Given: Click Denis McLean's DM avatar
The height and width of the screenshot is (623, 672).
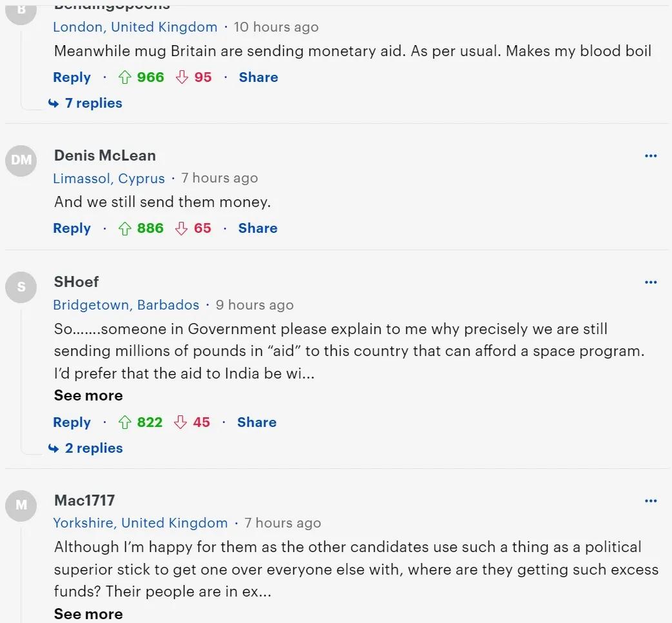Looking at the screenshot, I should [x=21, y=160].
